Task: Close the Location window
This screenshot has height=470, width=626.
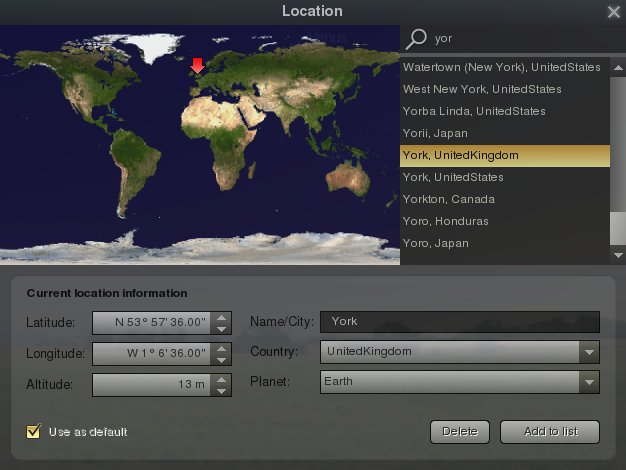Action: click(613, 12)
